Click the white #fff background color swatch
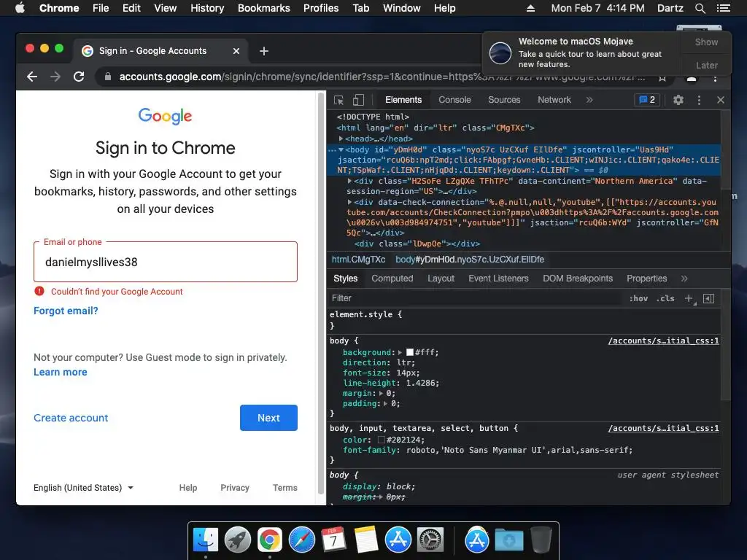Screen dimensions: 747x560 410,352
